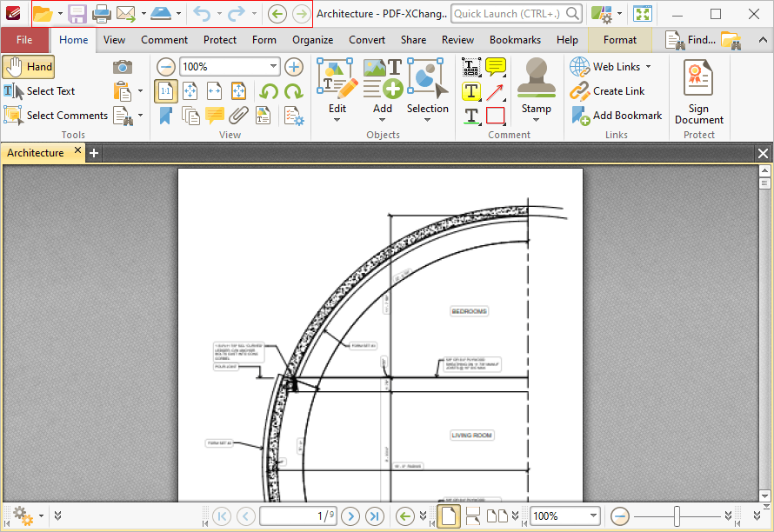Select the Hand tool
774x532 pixels.
(28, 66)
